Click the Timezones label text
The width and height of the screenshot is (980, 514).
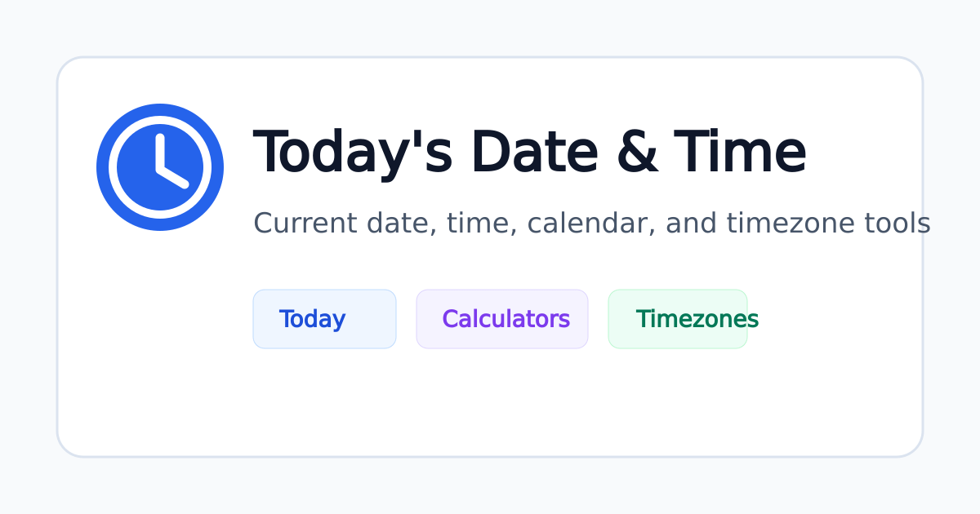[x=697, y=319]
